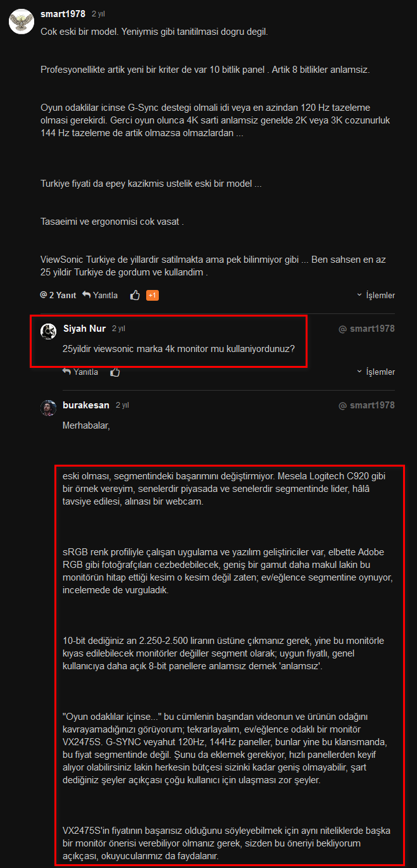This screenshot has height=868, width=417.
Task: Open İşlemler dropdown on smart1978's comment
Action: click(x=376, y=295)
